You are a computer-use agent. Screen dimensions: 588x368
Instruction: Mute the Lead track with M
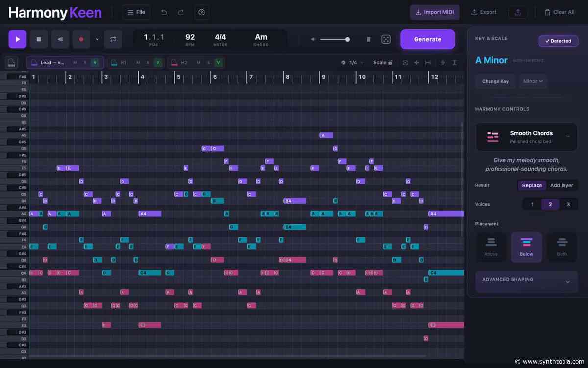pyautogui.click(x=75, y=63)
